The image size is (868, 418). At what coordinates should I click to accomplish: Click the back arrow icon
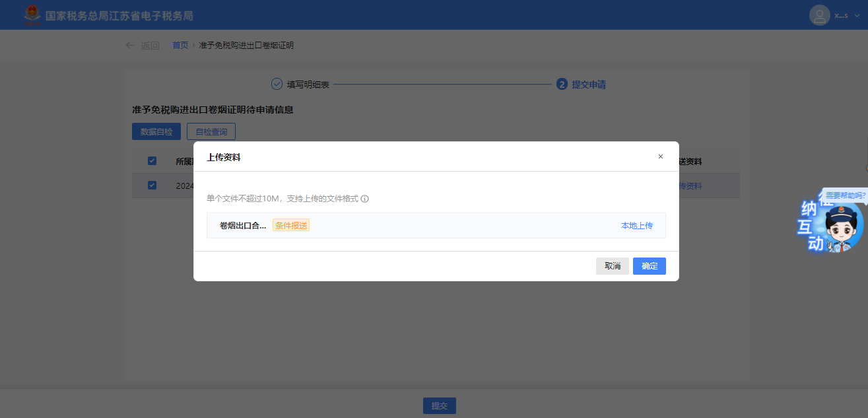click(x=130, y=46)
